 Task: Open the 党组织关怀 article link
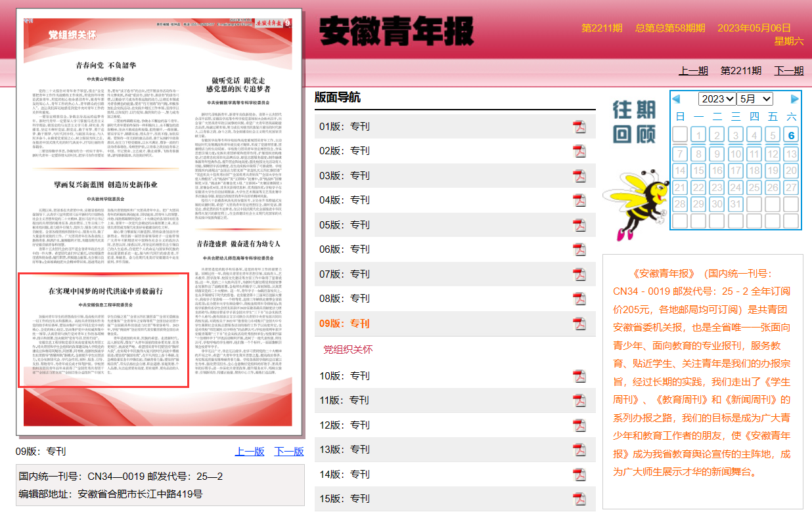(348, 349)
